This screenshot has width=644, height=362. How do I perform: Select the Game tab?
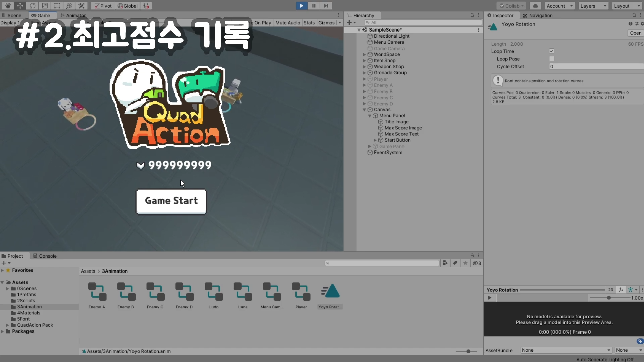41,15
